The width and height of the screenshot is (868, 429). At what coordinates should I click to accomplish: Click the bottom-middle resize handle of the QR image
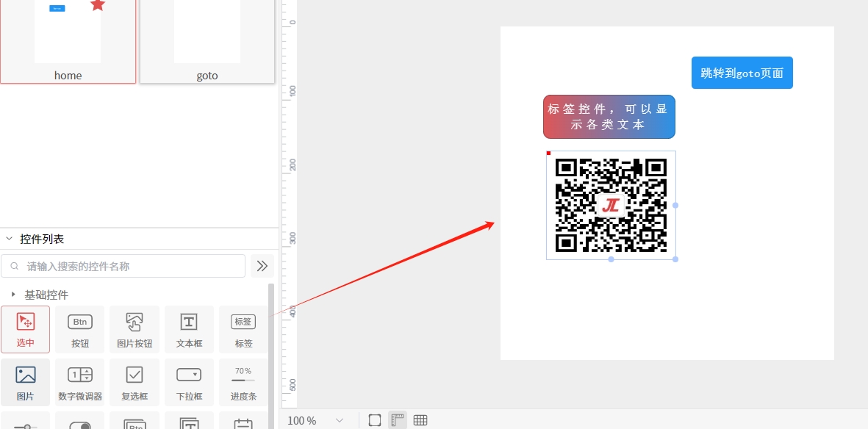[x=611, y=259]
